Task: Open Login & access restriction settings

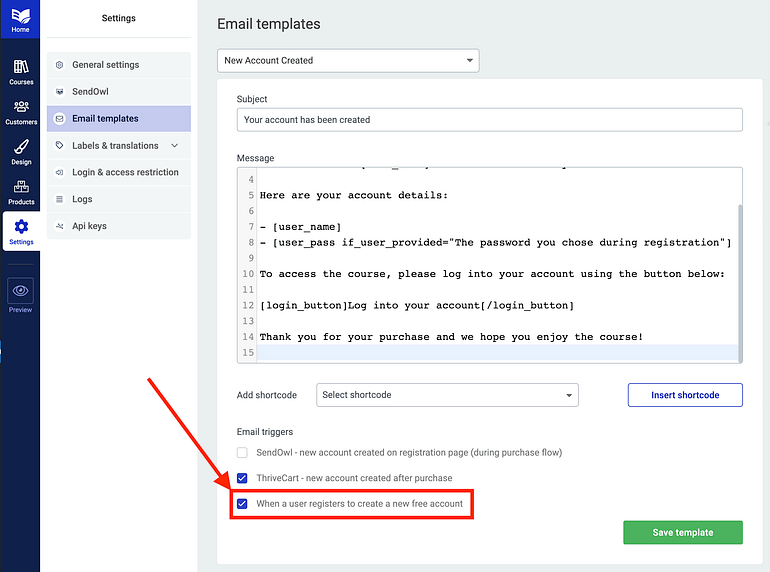Action: (x=124, y=173)
